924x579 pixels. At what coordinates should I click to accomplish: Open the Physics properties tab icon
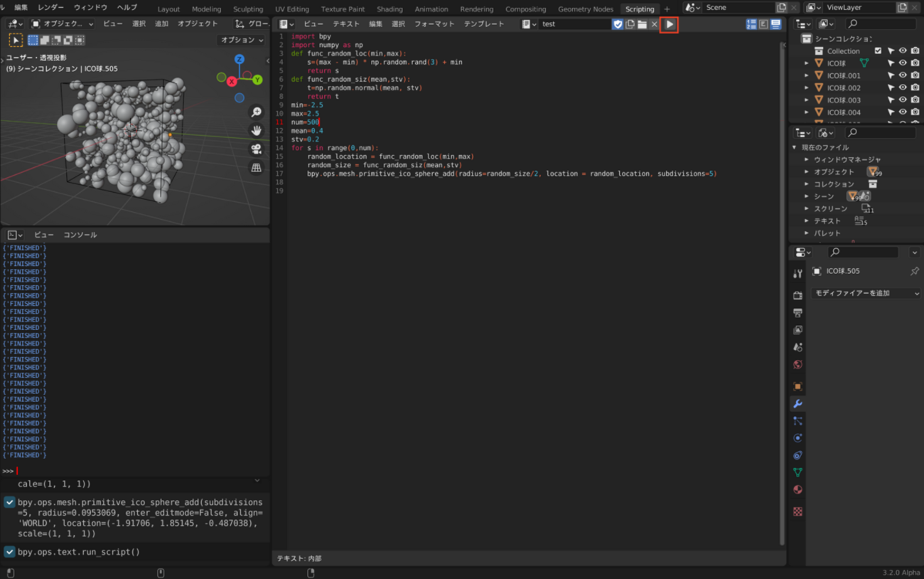(797, 438)
